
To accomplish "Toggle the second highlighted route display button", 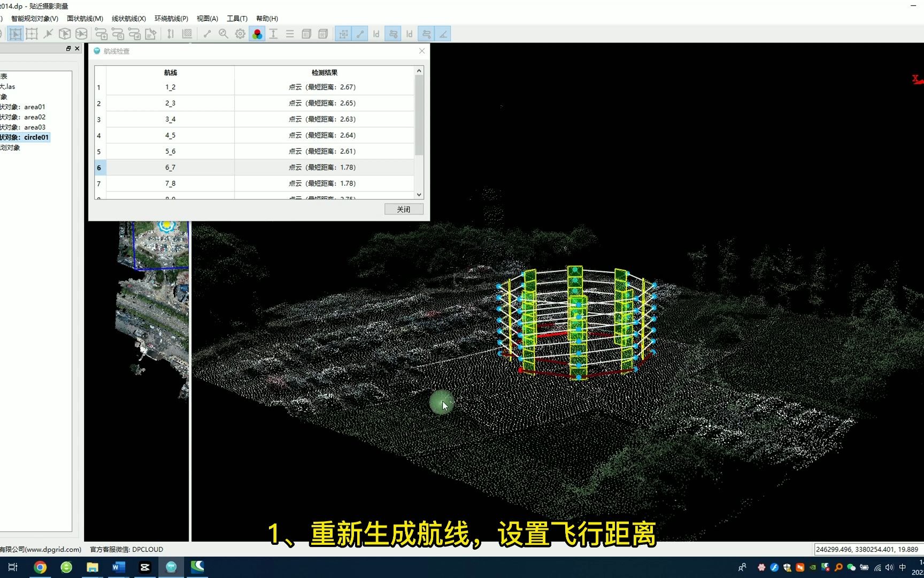I will point(426,34).
